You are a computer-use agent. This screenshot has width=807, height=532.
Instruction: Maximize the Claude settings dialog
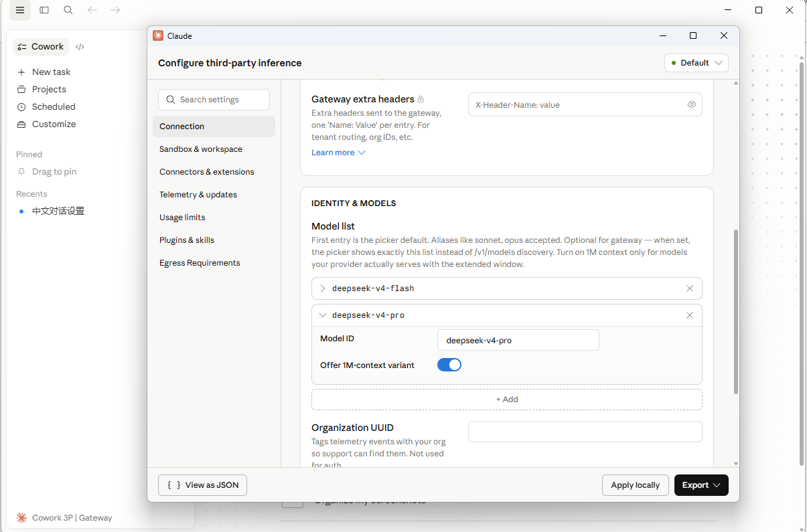(x=693, y=35)
